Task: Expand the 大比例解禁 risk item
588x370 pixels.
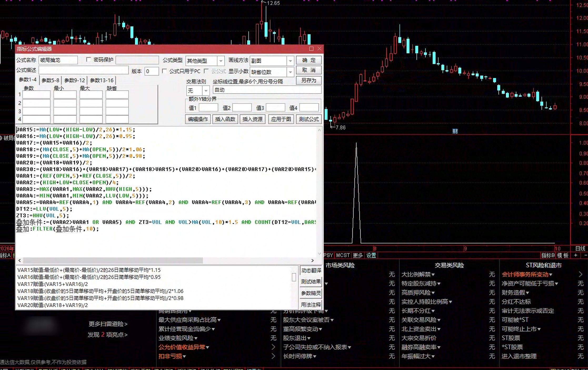Action: pos(418,274)
